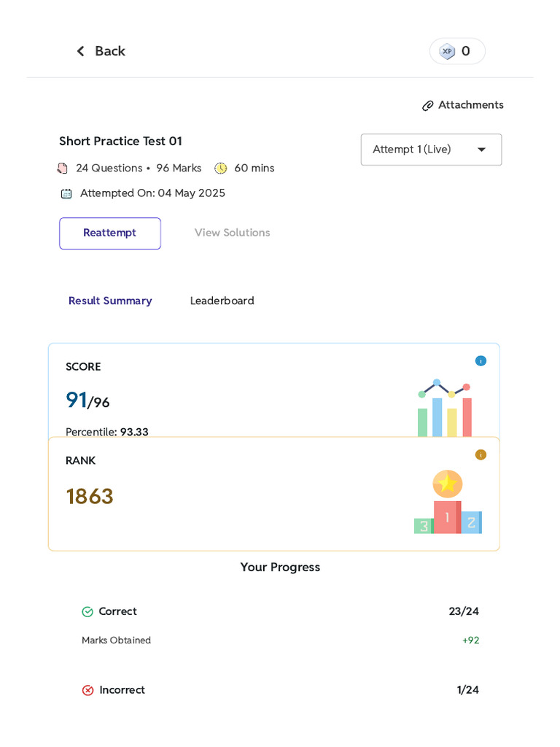Go Back using the Back label
The height and width of the screenshot is (747, 560).
point(110,51)
